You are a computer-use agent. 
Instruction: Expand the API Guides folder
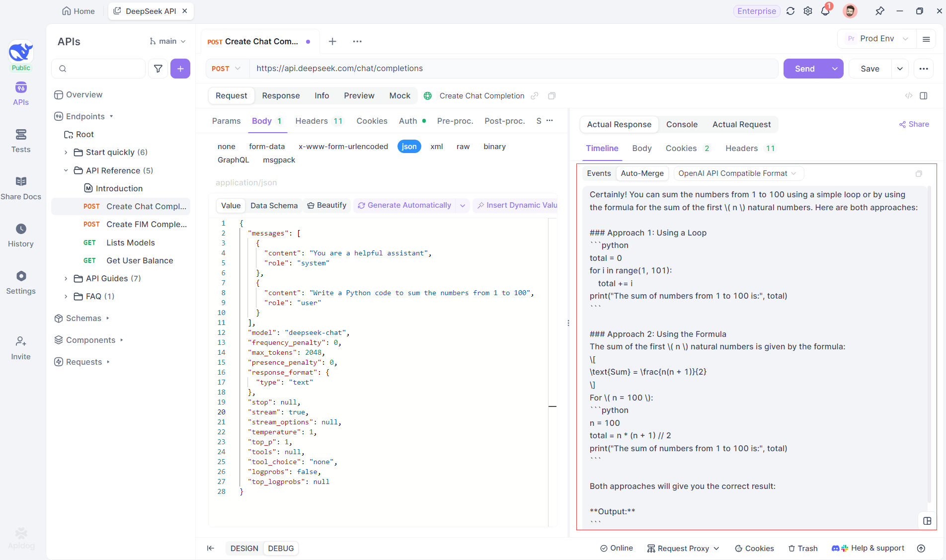point(66,279)
